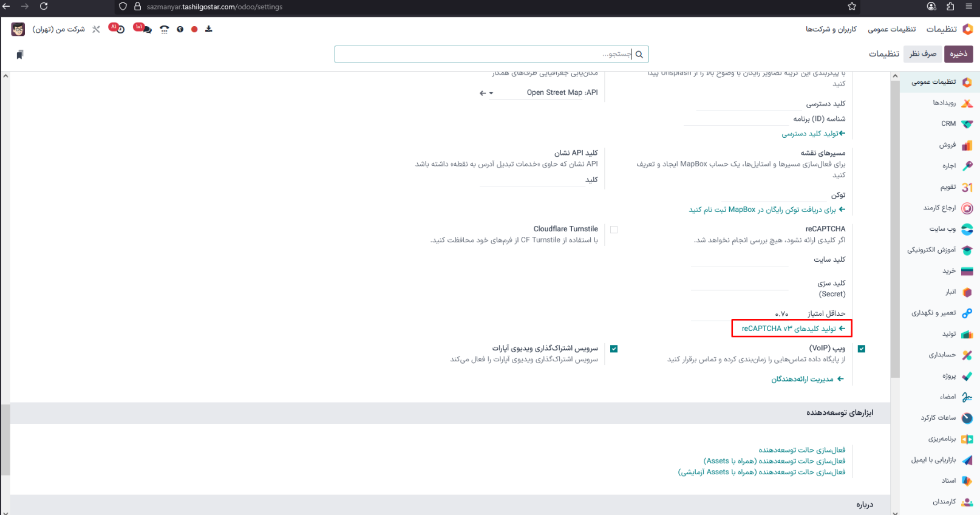Open the تنظیمات عمومی top menu
The image size is (980, 515).
[891, 29]
